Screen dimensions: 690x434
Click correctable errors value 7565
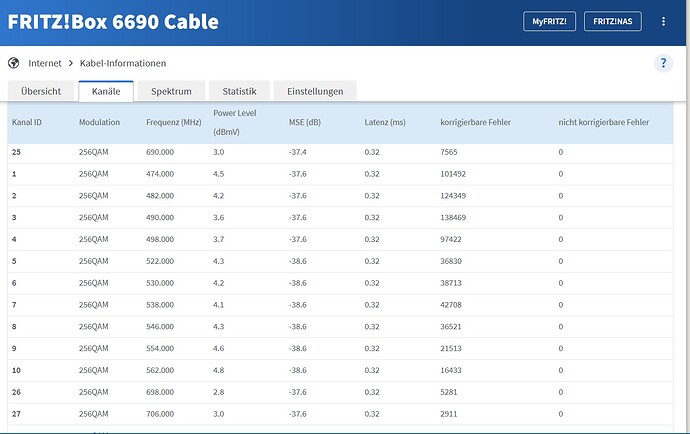click(x=449, y=152)
